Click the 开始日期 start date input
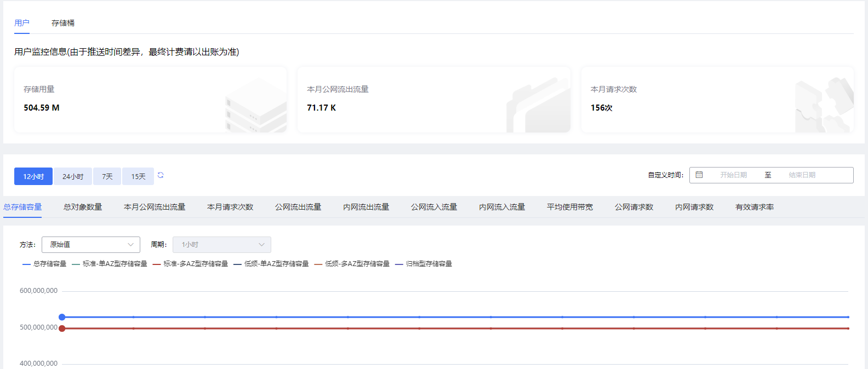This screenshot has width=868, height=369. tap(733, 175)
